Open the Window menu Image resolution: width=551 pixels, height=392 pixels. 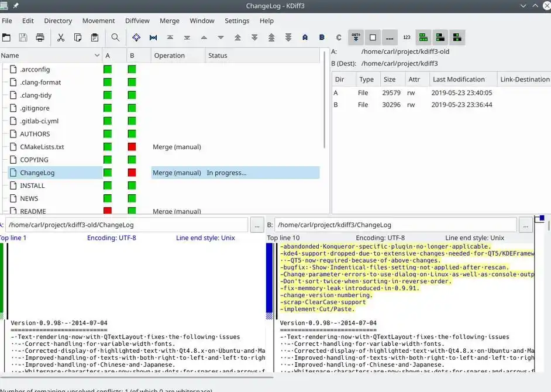pyautogui.click(x=202, y=20)
